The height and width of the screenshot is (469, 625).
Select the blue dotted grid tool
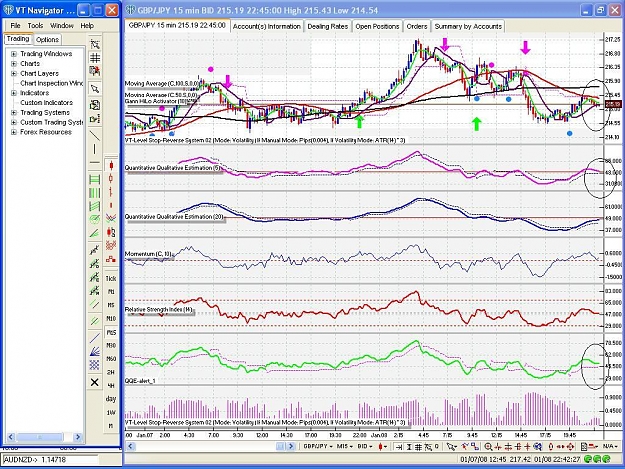(x=94, y=364)
